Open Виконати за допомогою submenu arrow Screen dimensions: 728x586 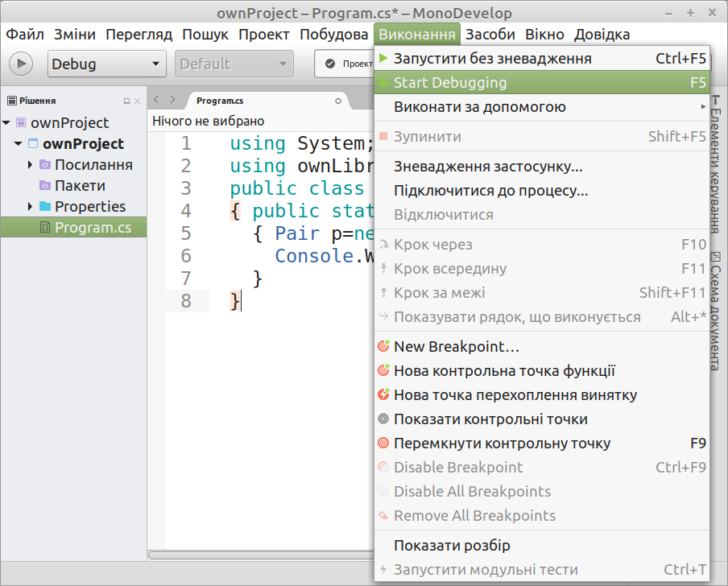703,107
